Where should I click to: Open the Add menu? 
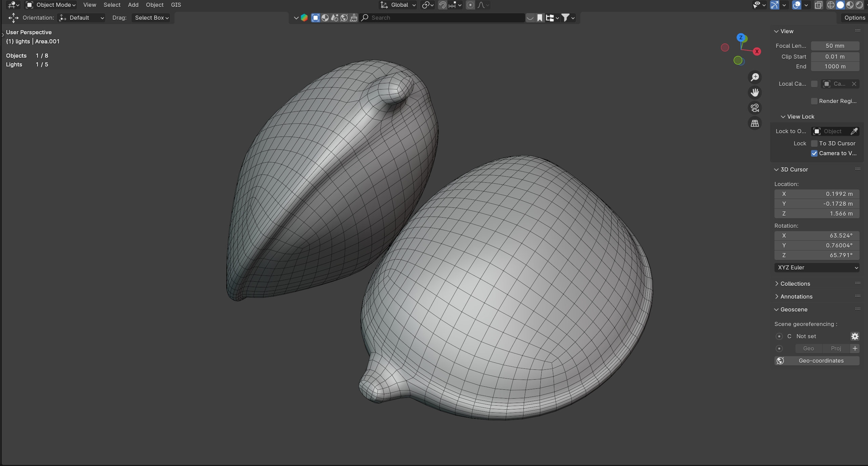(133, 5)
